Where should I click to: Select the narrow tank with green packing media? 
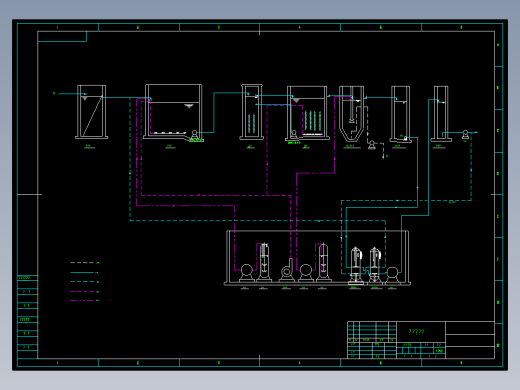(x=252, y=112)
